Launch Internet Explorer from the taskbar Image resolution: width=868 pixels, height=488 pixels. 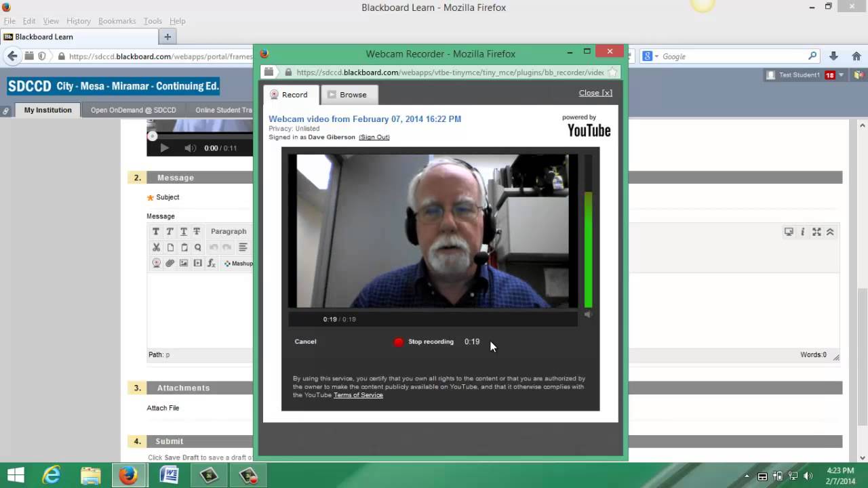click(x=52, y=476)
